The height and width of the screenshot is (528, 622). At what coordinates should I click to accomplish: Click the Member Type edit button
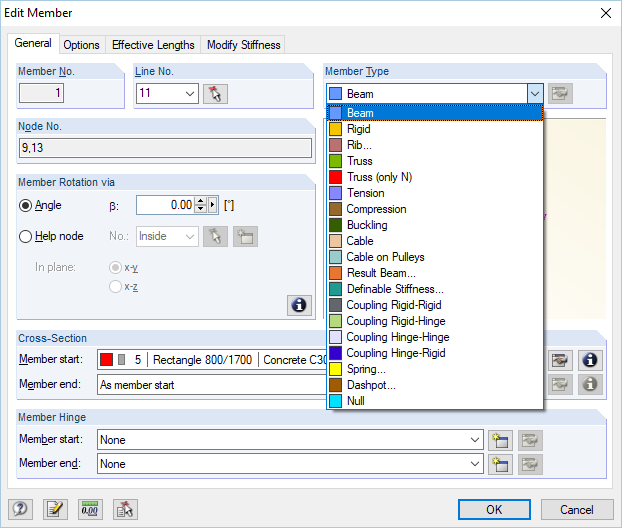pyautogui.click(x=560, y=94)
